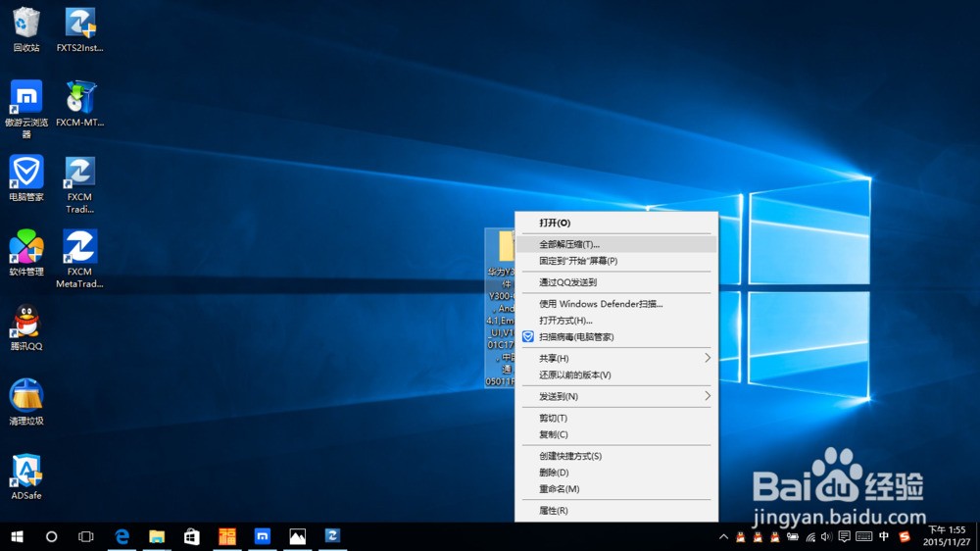This screenshot has width=980, height=551.
Task: Select the 电脑管家 desktop shortcut
Action: pos(26,178)
